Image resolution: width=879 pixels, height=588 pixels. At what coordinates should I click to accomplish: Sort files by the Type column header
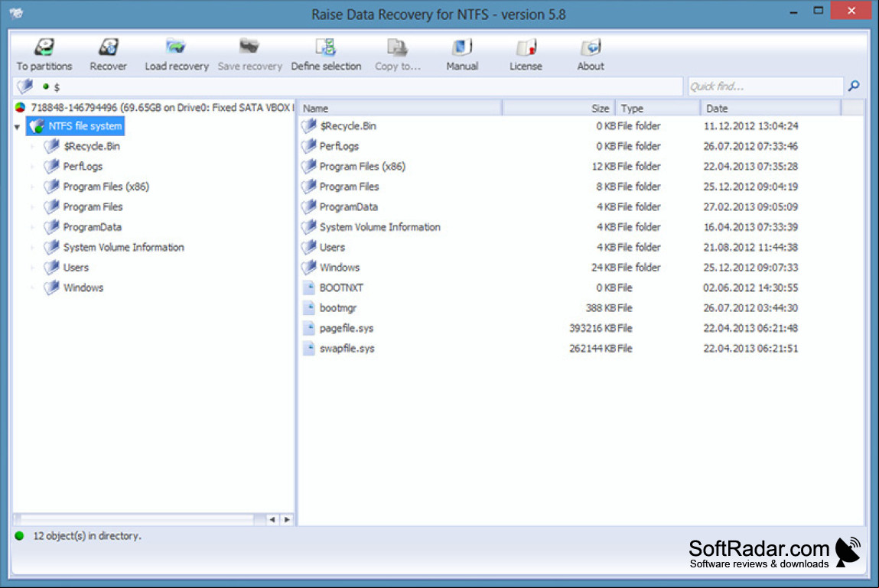[658, 108]
